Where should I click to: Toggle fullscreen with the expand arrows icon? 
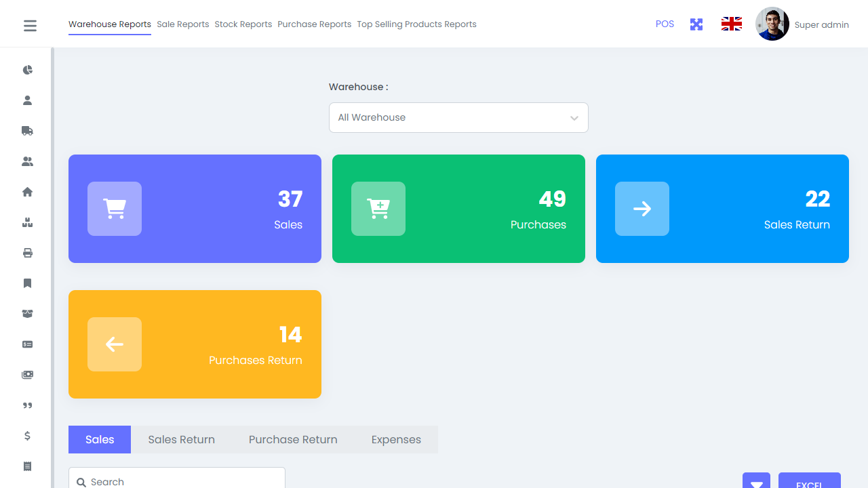click(x=696, y=24)
